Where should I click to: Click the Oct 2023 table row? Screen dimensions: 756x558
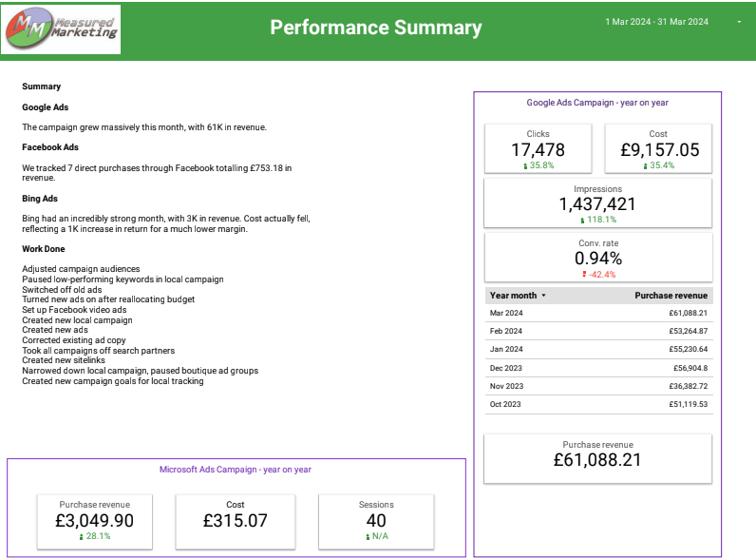(x=599, y=405)
